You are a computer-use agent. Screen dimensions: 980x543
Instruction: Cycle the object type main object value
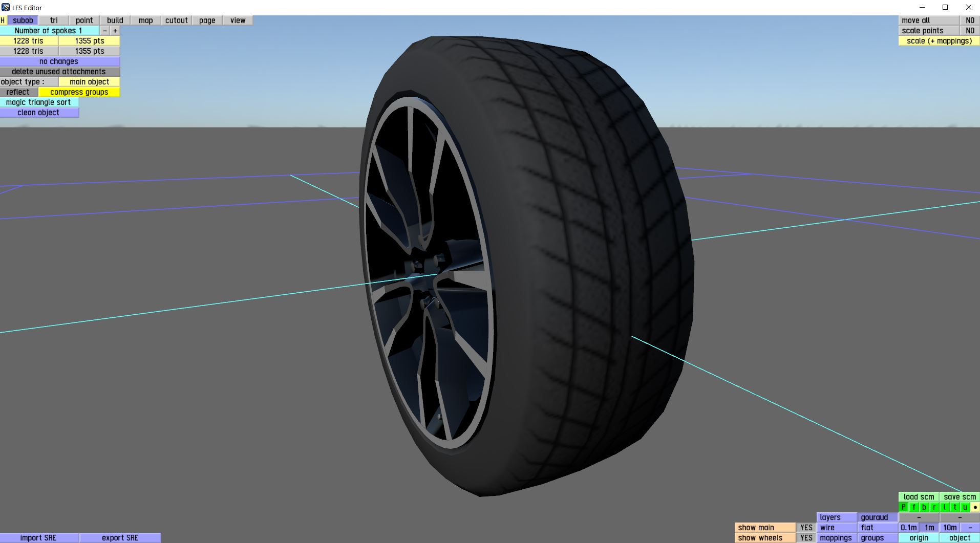[90, 82]
